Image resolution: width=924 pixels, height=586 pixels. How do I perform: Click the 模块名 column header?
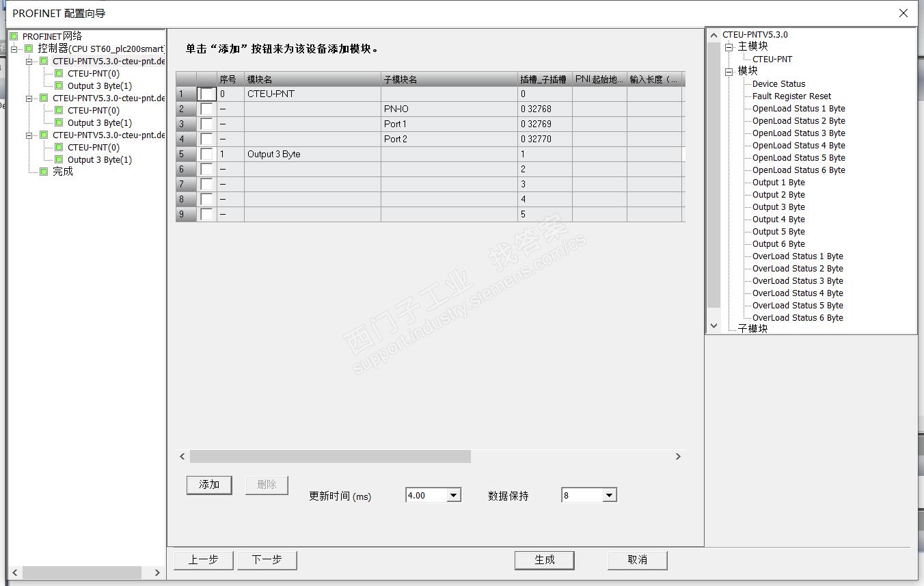[x=312, y=79]
